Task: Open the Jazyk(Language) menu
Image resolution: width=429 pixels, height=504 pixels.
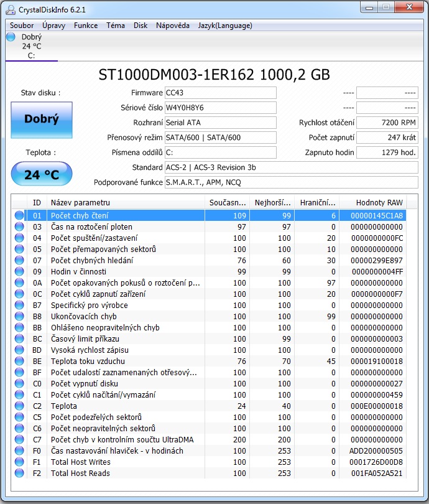Action: click(x=225, y=26)
